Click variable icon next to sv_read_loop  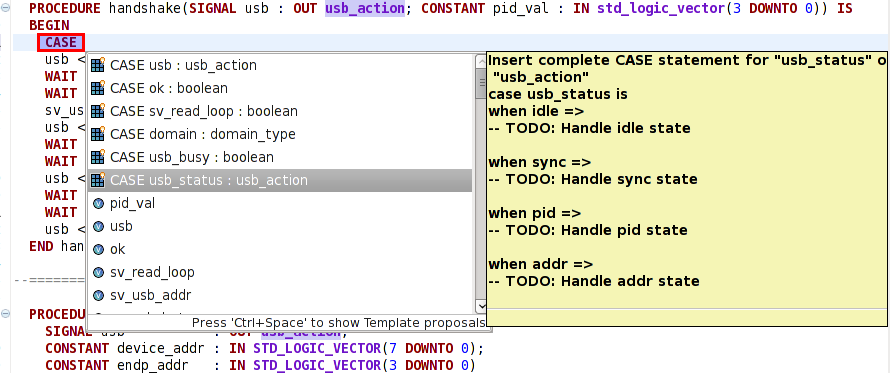click(x=98, y=272)
